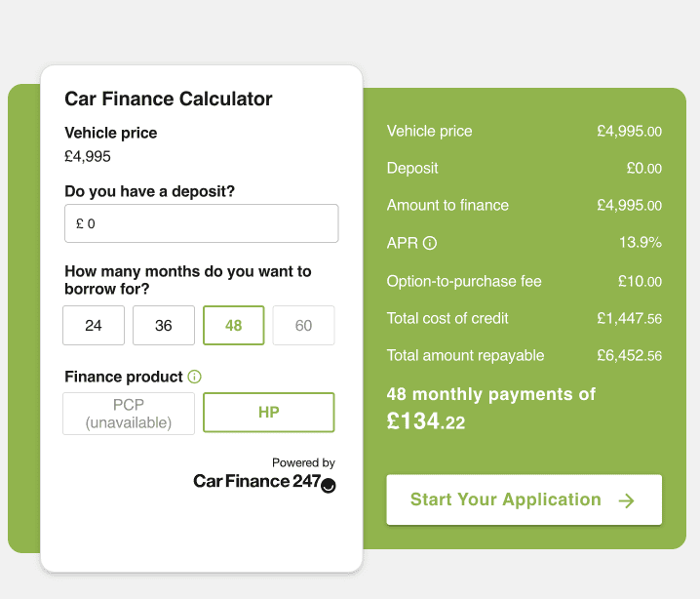Screen dimensions: 700x599
Task: Click the arrow in Start Your Application
Action: point(626,500)
